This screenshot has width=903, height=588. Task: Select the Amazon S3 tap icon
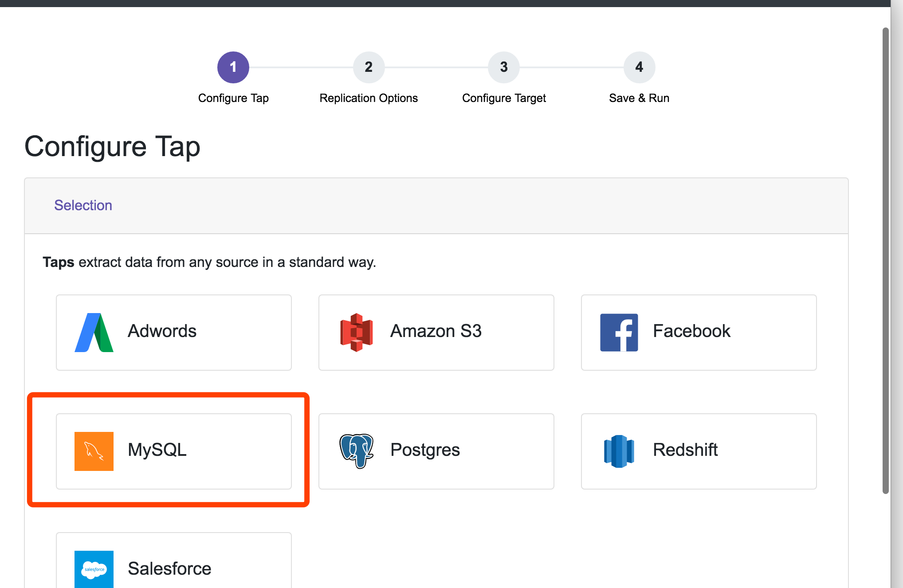357,329
